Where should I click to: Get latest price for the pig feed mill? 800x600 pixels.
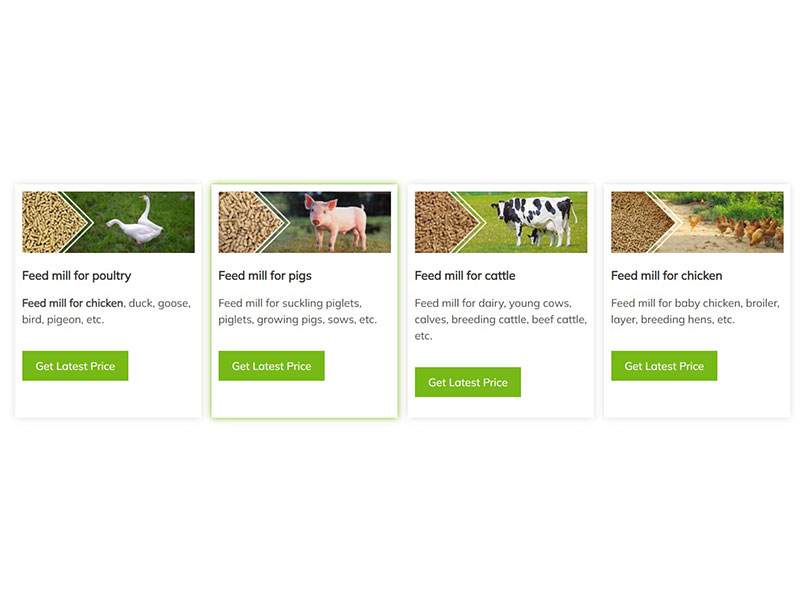point(271,366)
